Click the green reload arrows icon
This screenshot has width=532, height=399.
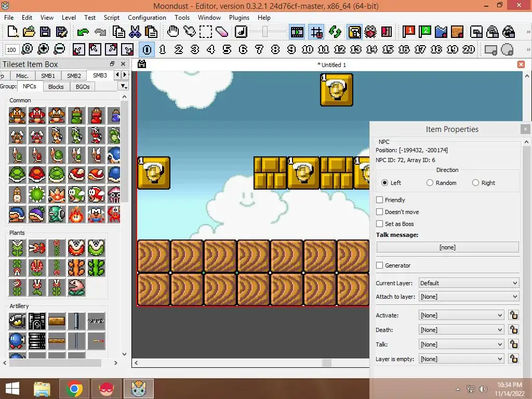coord(335,32)
